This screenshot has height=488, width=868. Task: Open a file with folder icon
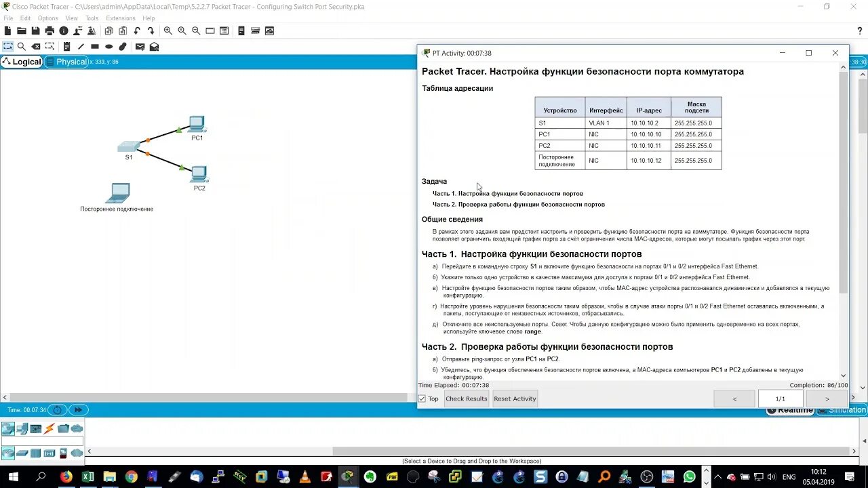(x=22, y=30)
